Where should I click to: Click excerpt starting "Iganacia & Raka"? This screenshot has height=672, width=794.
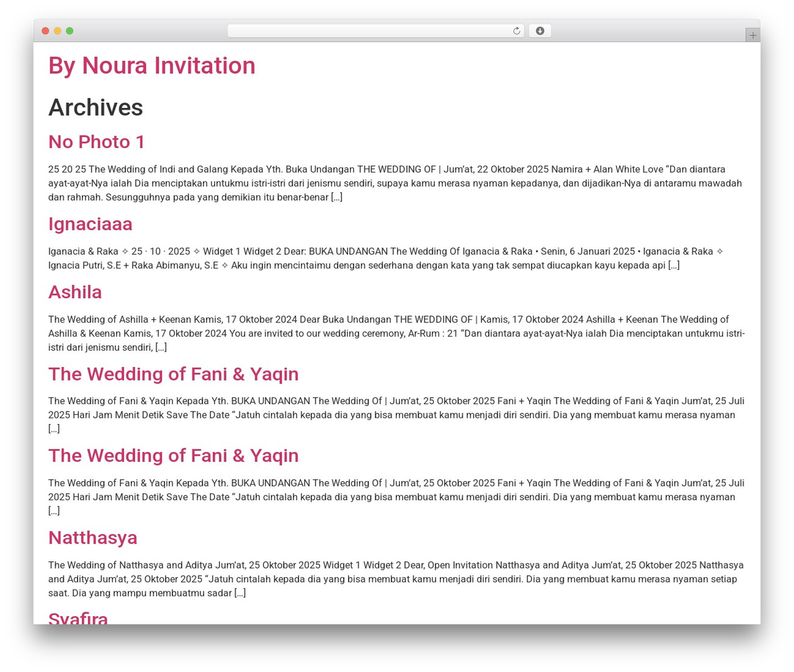pyautogui.click(x=386, y=259)
